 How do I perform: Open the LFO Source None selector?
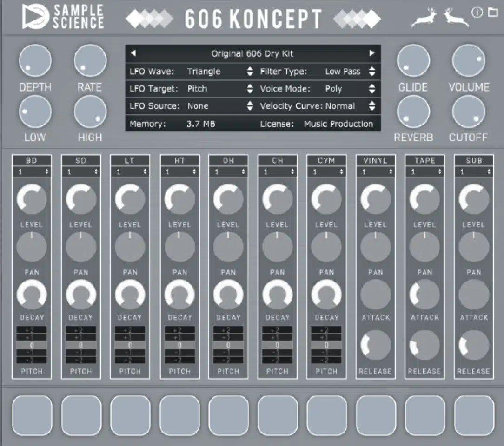click(x=220, y=106)
